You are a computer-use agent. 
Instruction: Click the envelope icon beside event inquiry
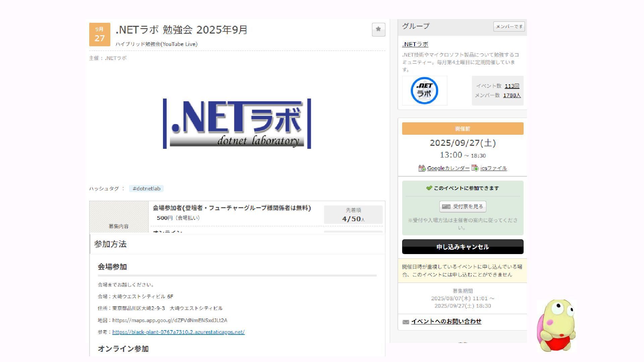pos(406,322)
